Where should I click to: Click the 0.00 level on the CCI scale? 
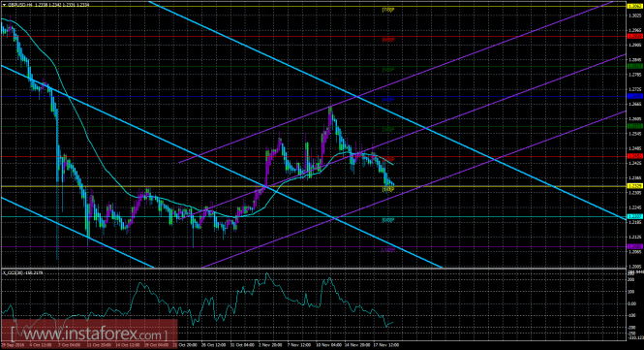click(631, 303)
